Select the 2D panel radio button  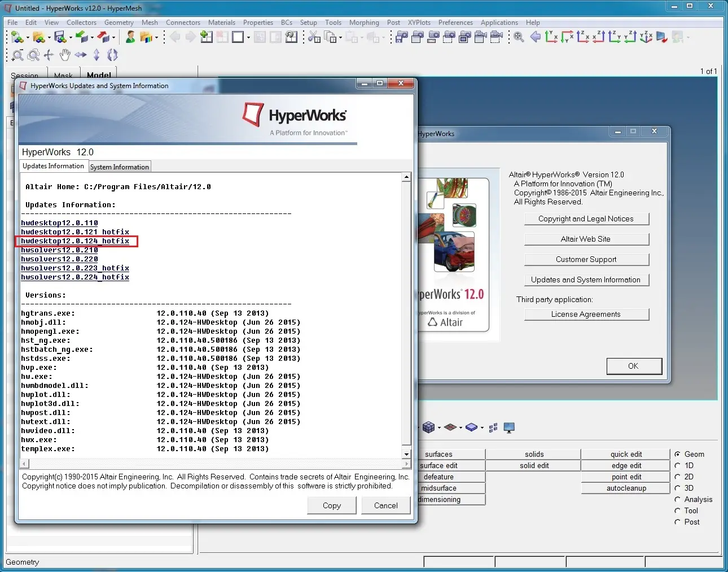pyautogui.click(x=677, y=477)
